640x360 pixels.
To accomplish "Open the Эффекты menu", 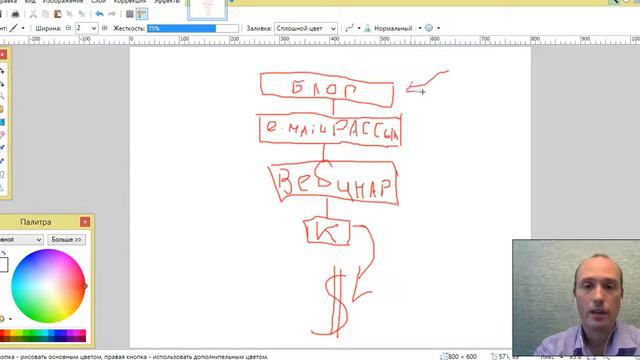I will [x=167, y=2].
